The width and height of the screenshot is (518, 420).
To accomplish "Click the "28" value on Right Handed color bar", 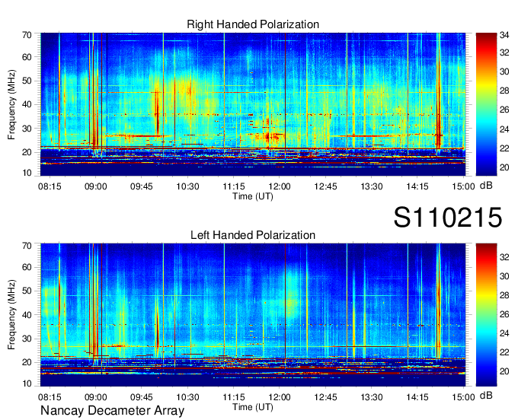I will pos(504,91).
